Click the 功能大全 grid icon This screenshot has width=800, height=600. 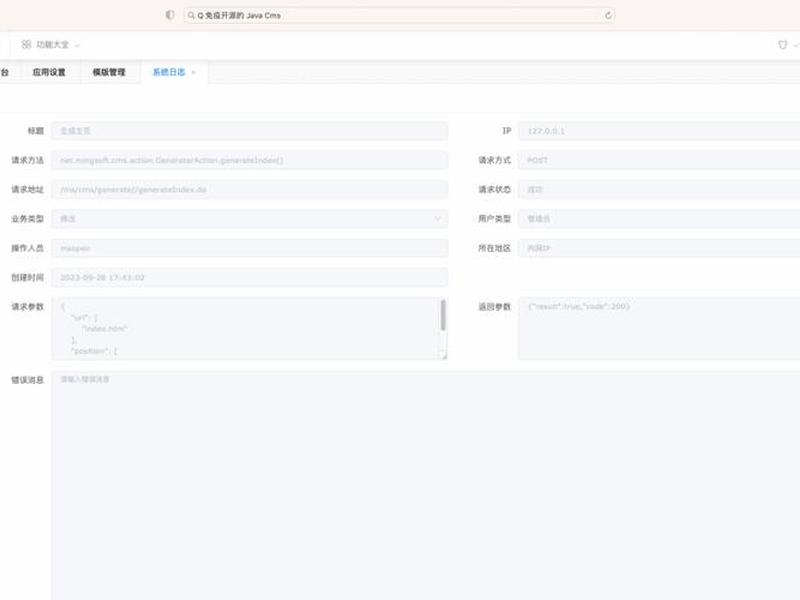pos(27,45)
